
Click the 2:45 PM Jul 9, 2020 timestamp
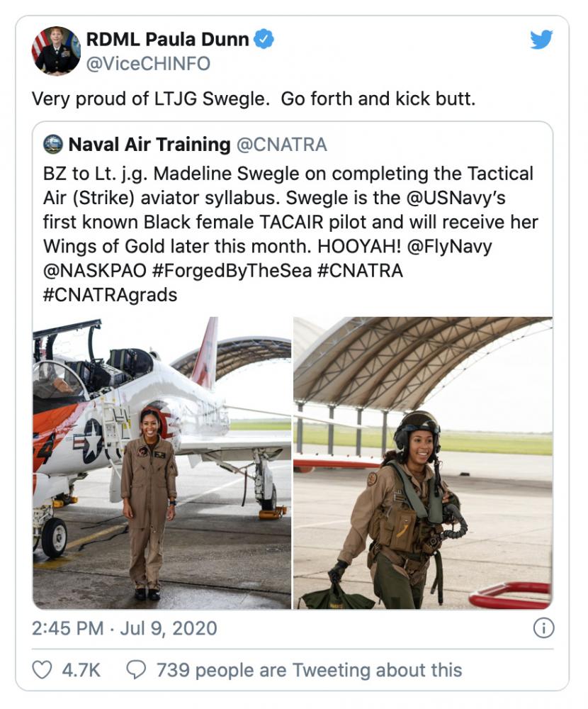point(124,628)
